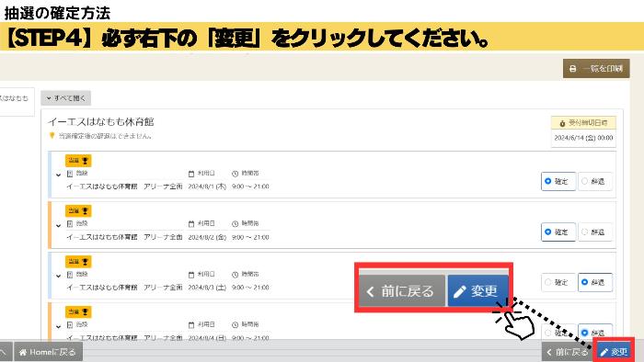Click the deadline value 2024/6/14 (金) 00:00
This screenshot has height=362, width=644.
583,138
